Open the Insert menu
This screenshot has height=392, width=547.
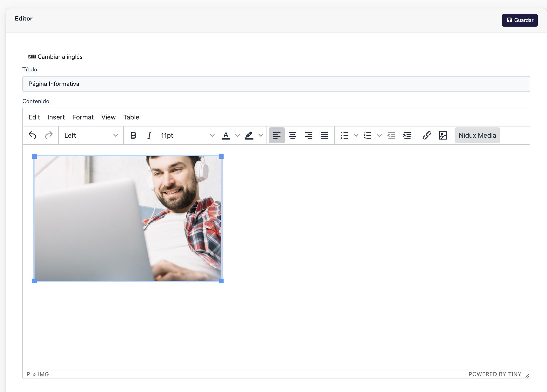coord(56,117)
